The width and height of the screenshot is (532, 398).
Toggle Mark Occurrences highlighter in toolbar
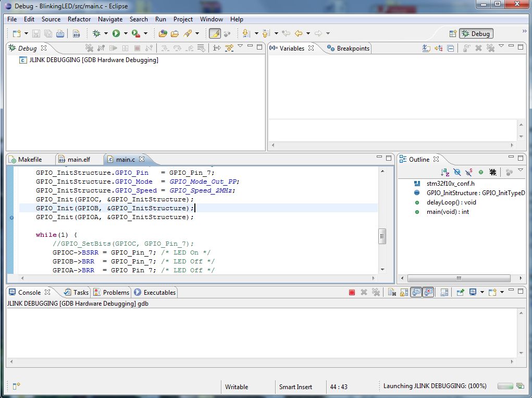click(214, 33)
